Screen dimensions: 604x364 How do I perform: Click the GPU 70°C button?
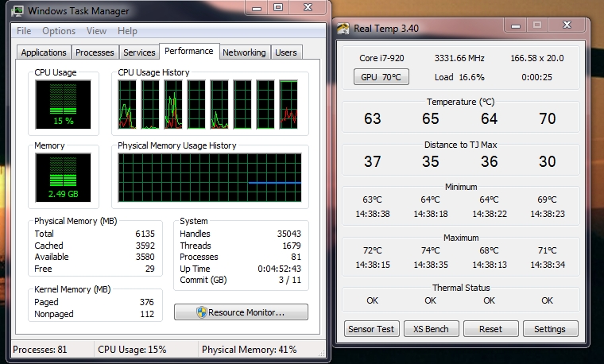click(381, 77)
